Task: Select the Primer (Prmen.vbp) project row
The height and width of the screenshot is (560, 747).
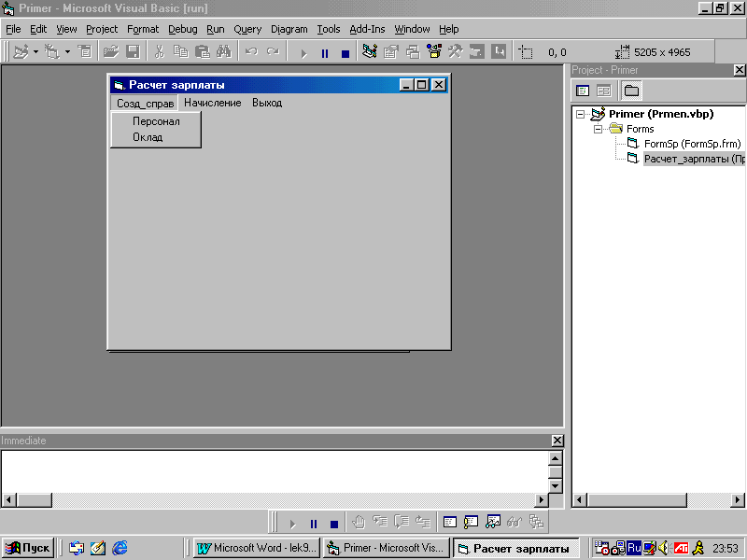Action: pos(661,114)
